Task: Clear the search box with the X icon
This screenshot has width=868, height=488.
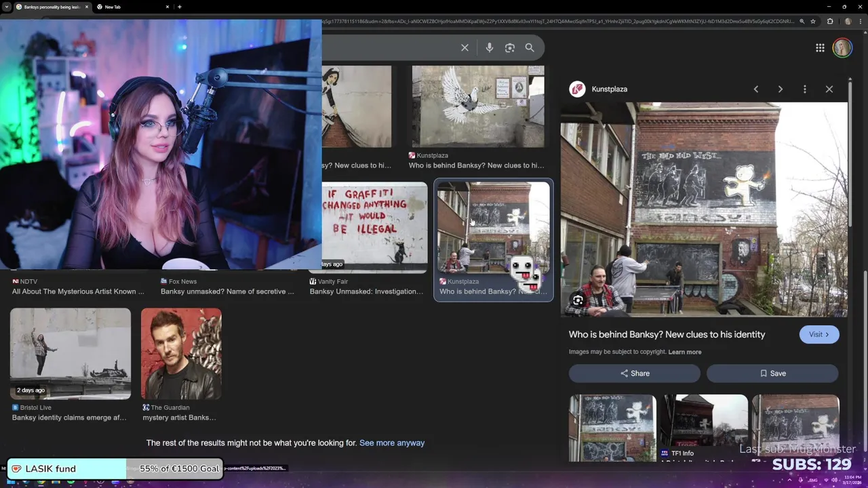Action: click(465, 47)
